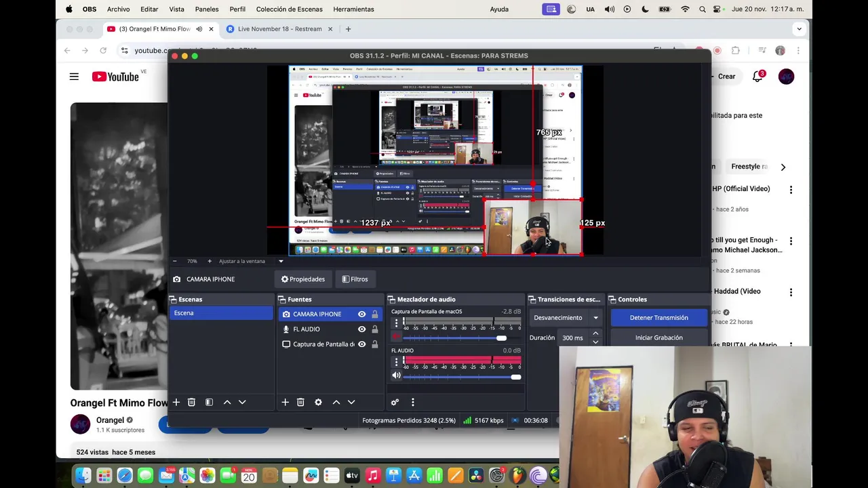868x488 pixels.
Task: Click Detener Transmisión button
Action: tap(658, 318)
